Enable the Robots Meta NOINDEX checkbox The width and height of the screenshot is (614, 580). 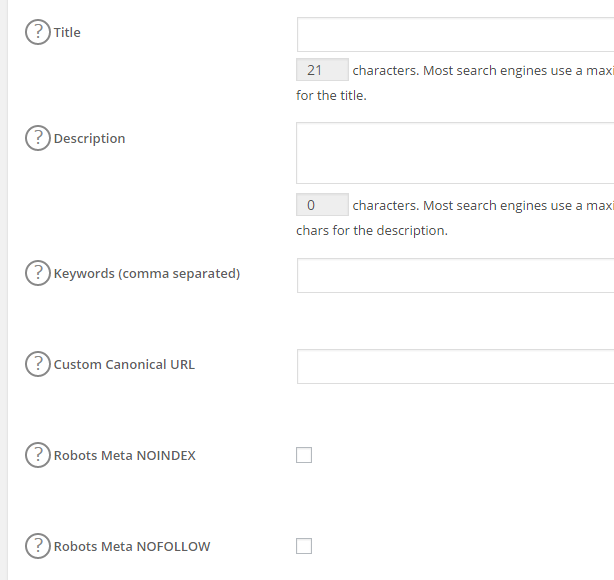click(304, 455)
